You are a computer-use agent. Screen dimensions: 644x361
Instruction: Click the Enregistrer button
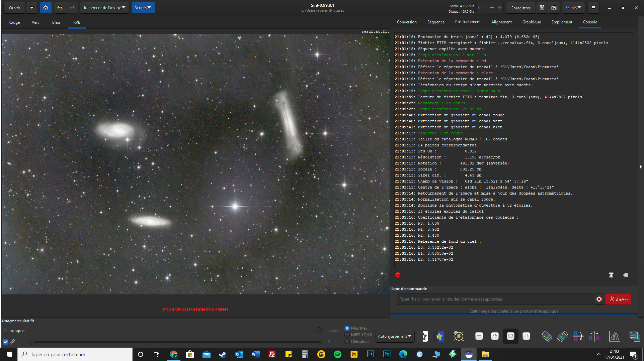[520, 8]
